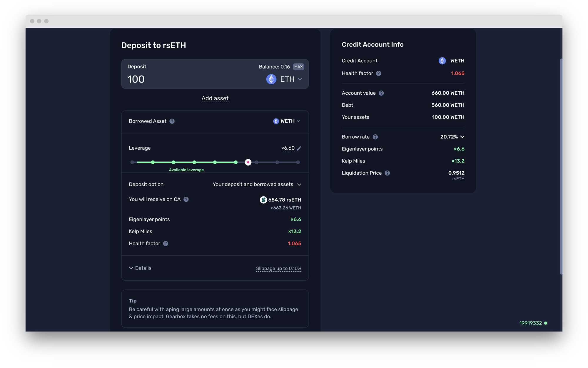Click the Borrowed Asset help icon
Image resolution: width=588 pixels, height=368 pixels.
click(x=172, y=121)
